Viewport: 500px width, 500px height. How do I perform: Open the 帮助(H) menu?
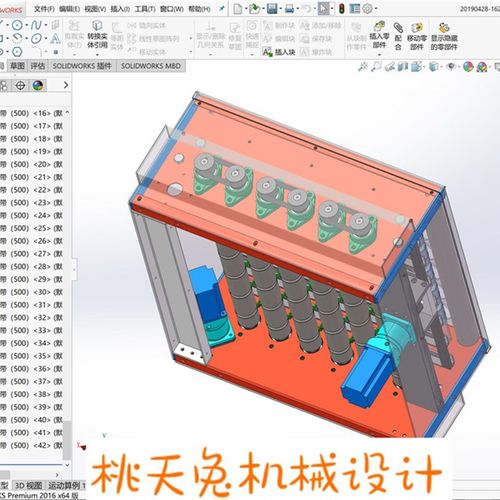[199, 9]
